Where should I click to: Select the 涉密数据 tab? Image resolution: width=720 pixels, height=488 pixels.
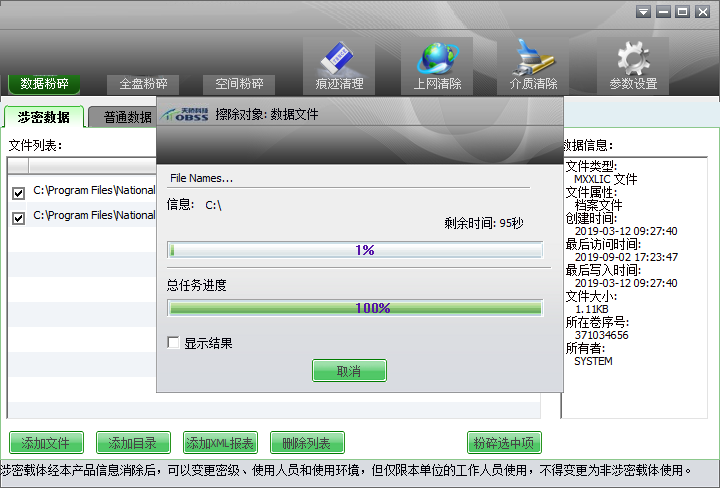(x=44, y=117)
